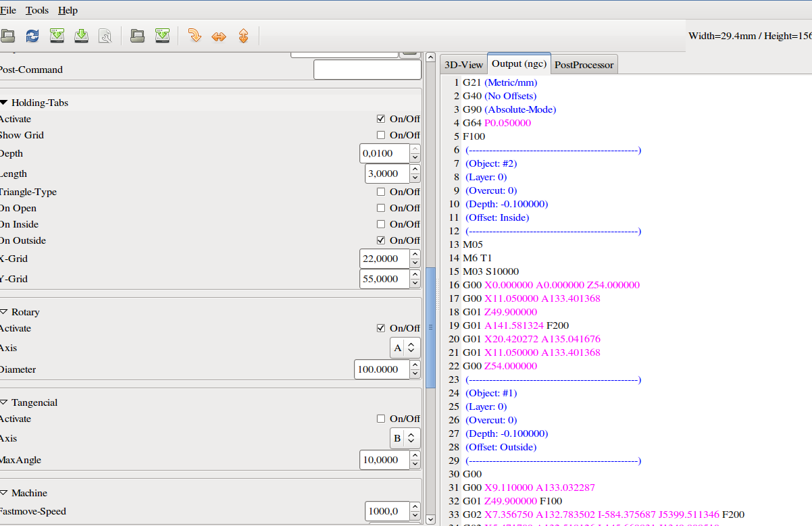Click the settings scrollbar down arrow

(x=430, y=519)
